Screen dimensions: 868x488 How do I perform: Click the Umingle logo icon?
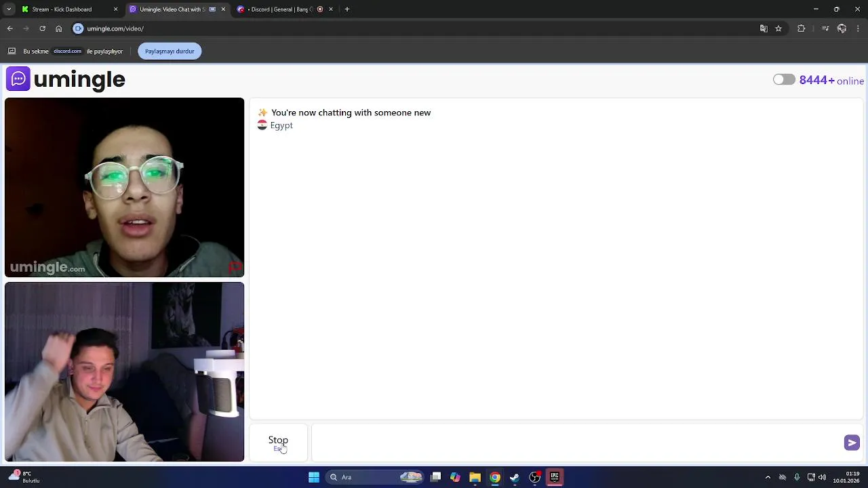[18, 79]
